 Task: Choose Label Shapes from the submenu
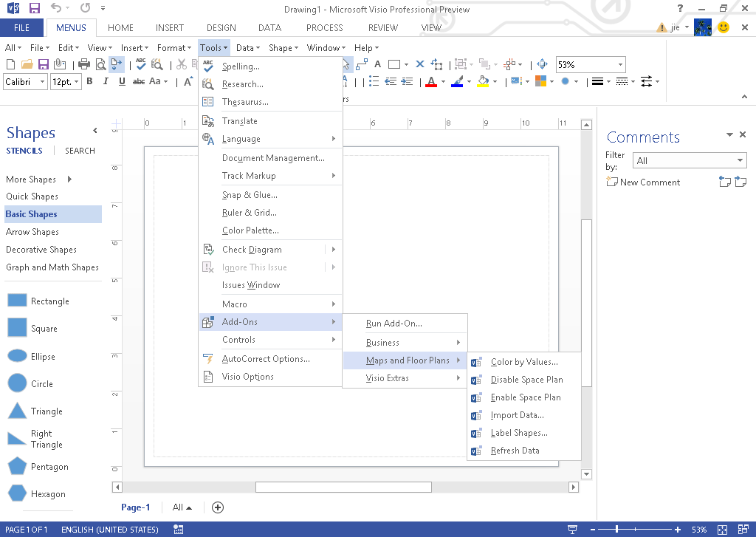(x=519, y=433)
